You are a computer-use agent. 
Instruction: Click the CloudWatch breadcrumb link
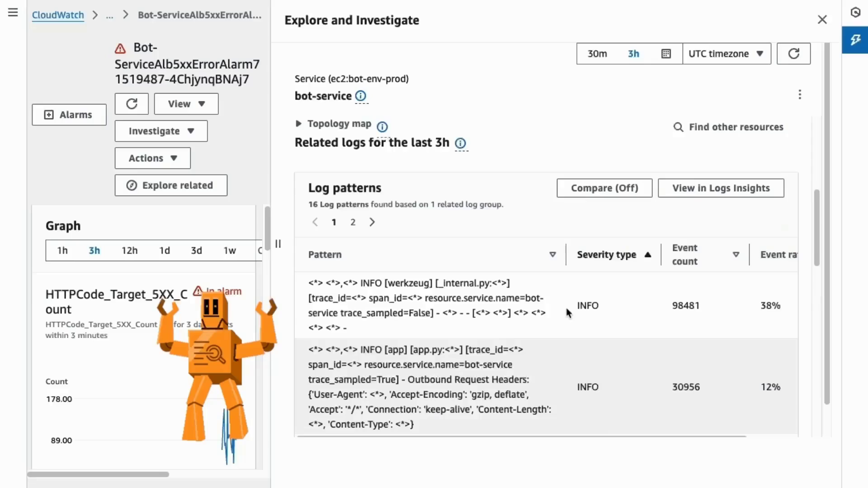point(58,15)
